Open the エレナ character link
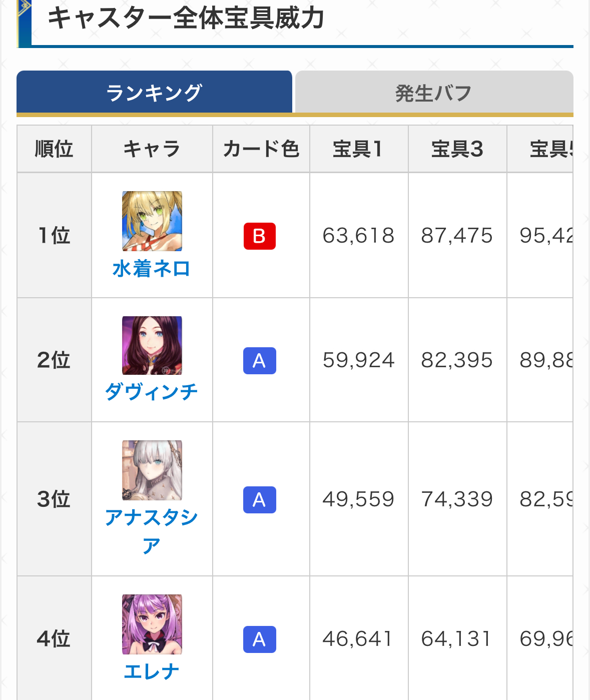 point(151,671)
